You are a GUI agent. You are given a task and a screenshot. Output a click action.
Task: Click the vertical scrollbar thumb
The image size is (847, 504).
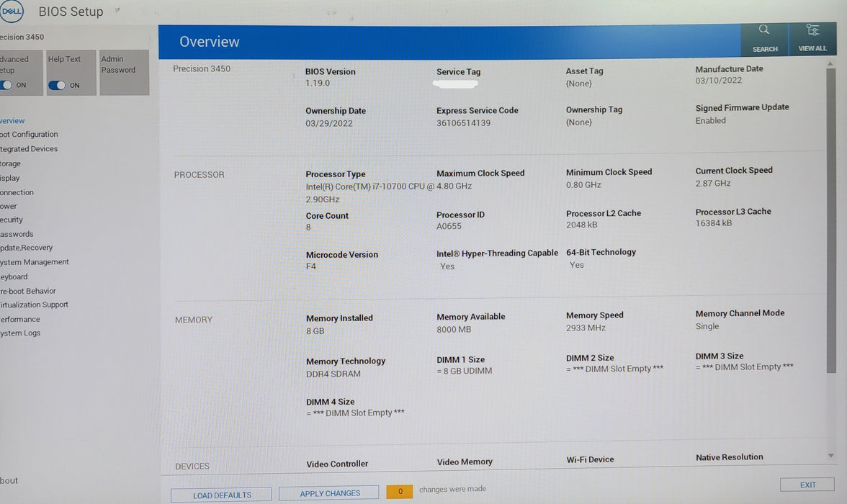coord(831,220)
